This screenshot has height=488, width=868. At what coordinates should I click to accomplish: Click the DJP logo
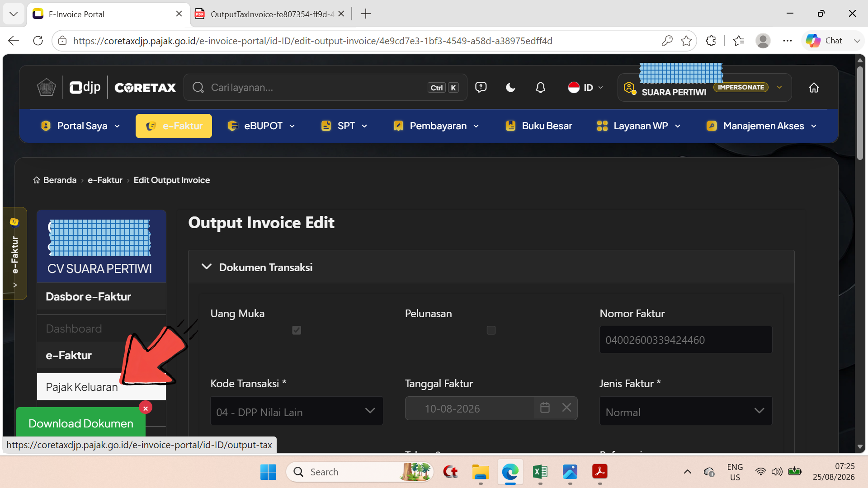[x=85, y=87]
